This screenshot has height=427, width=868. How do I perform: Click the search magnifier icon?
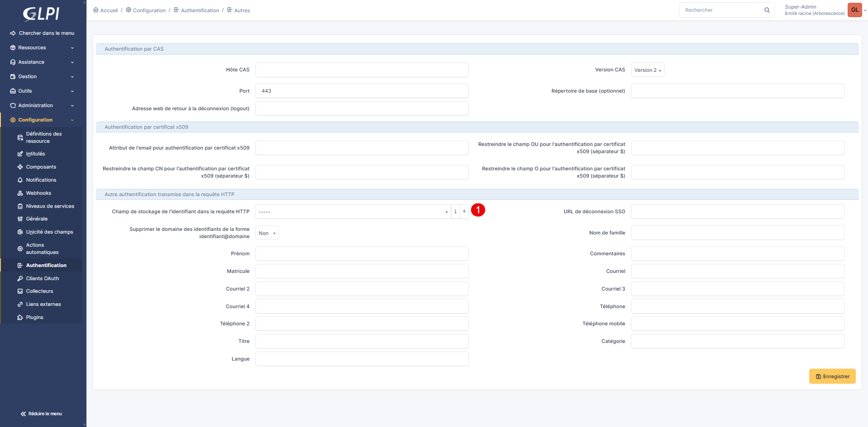767,10
